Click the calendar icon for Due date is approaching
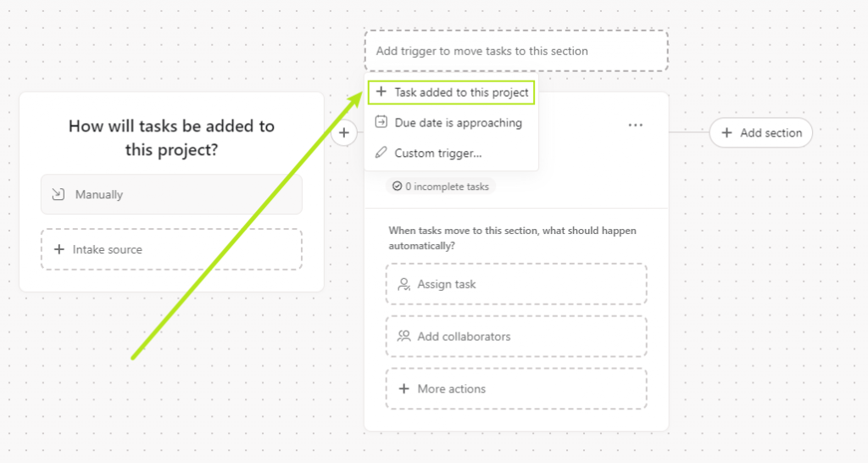 [381, 122]
